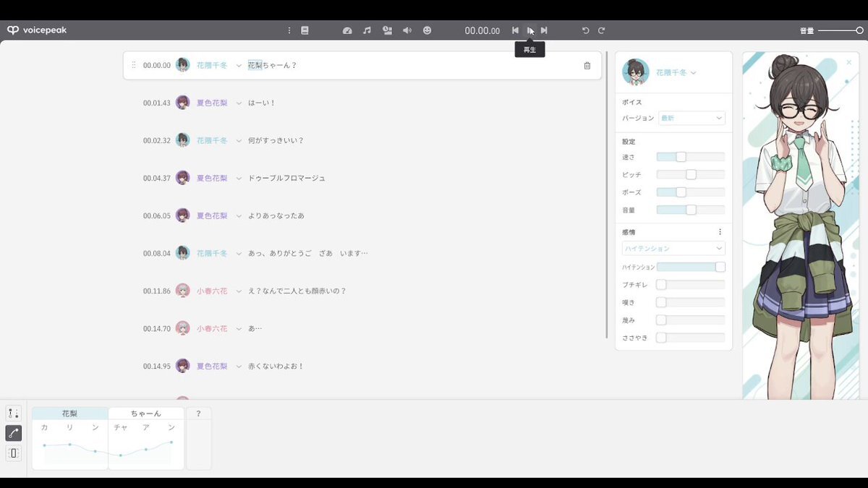Viewport: 868px width, 488px height.
Task: Select the 花梨 word segment in pitch editor
Action: tap(69, 414)
